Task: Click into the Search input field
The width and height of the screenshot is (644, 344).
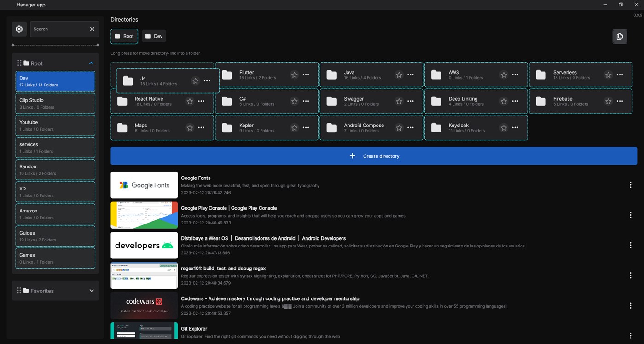Action: (60, 29)
